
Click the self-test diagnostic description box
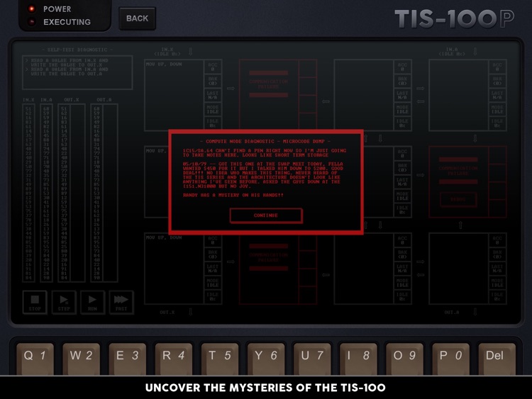(x=77, y=72)
